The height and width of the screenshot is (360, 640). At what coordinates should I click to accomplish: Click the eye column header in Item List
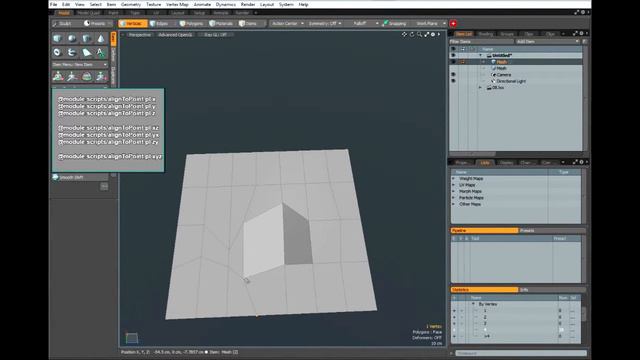coord(453,49)
